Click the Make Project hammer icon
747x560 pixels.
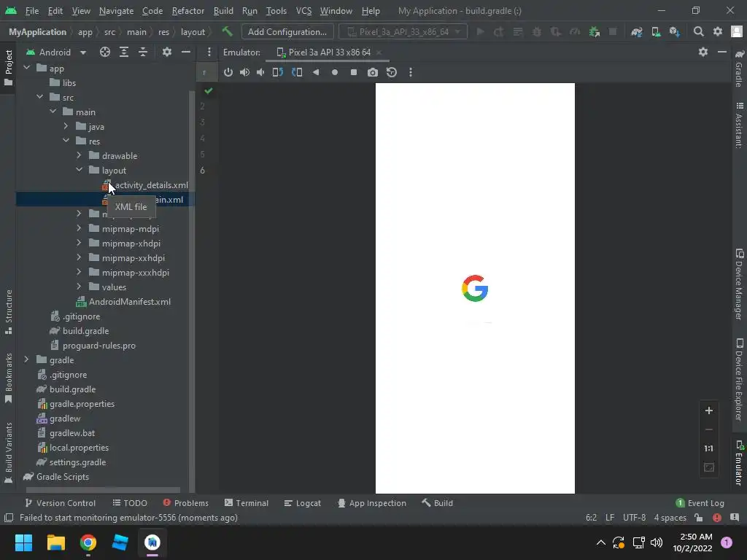(x=228, y=32)
